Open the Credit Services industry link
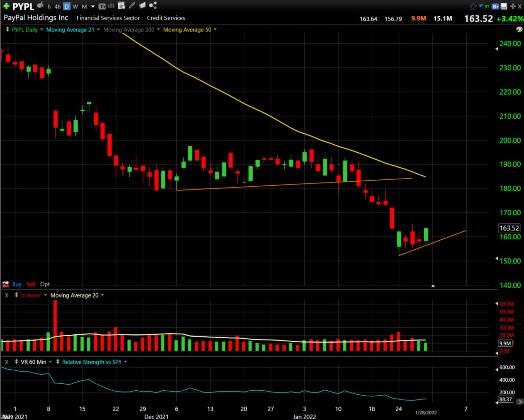The height and width of the screenshot is (420, 524). (166, 18)
